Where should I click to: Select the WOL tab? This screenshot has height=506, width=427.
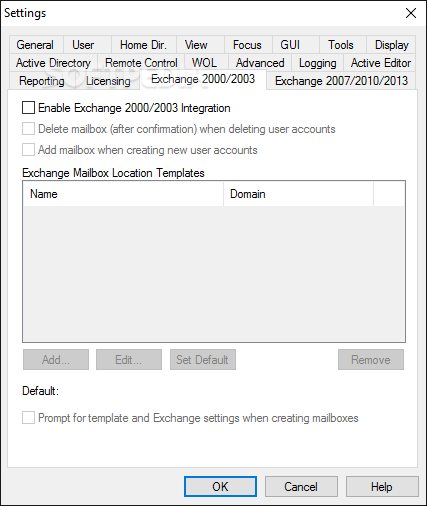207,63
